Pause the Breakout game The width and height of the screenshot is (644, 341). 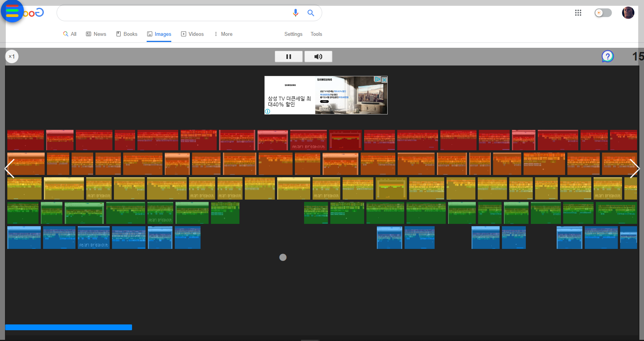point(289,57)
